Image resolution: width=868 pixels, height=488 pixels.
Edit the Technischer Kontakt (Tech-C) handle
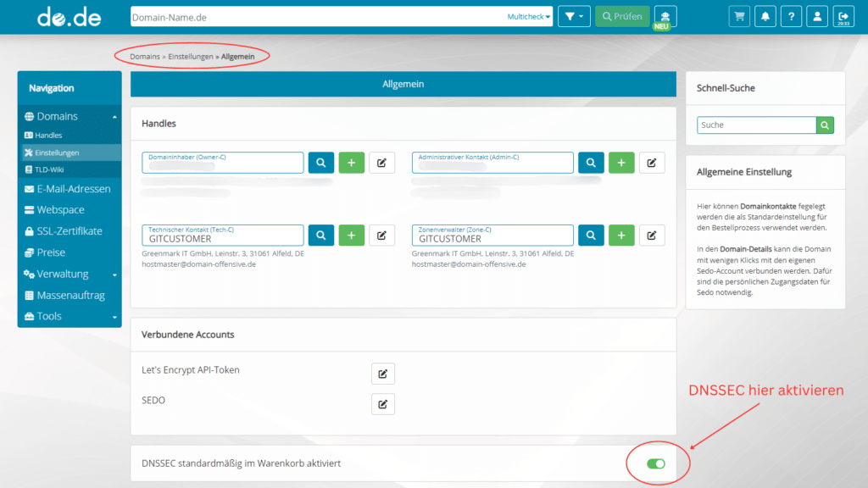pyautogui.click(x=382, y=236)
